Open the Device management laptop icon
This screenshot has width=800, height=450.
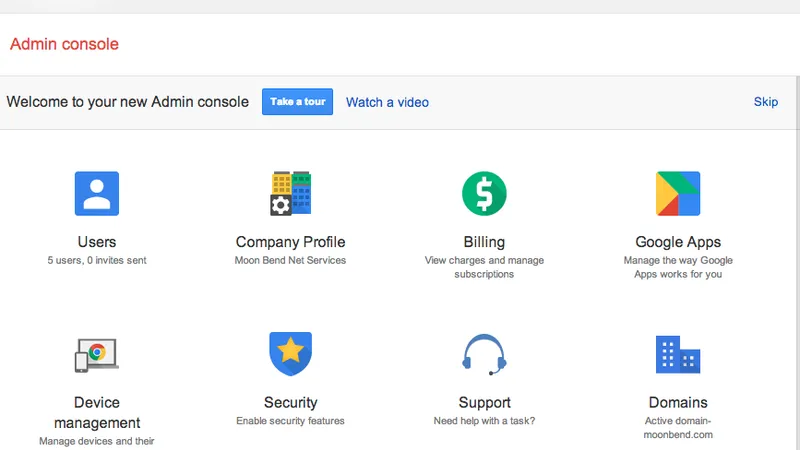[x=97, y=355]
